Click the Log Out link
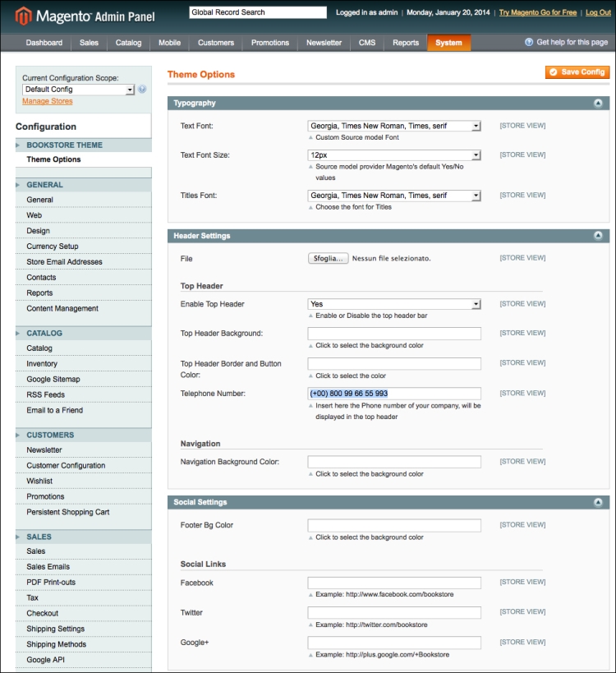This screenshot has height=673, width=616. (598, 12)
